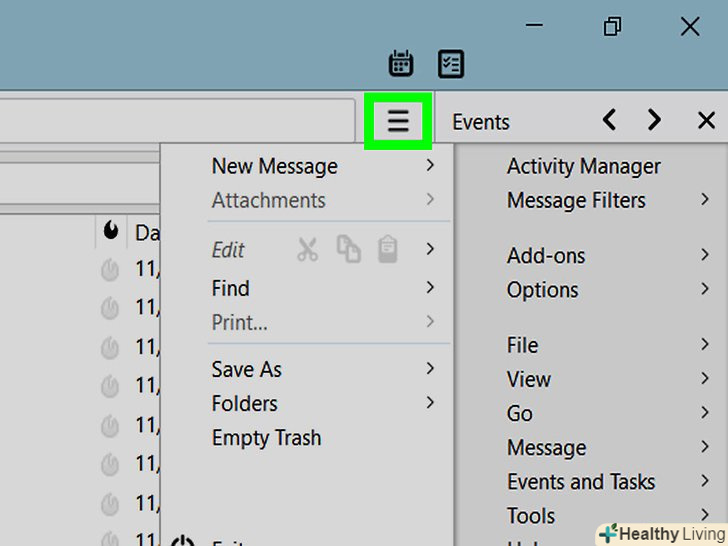Sort by junk status flame column header
This screenshot has height=546, width=728.
click(111, 230)
